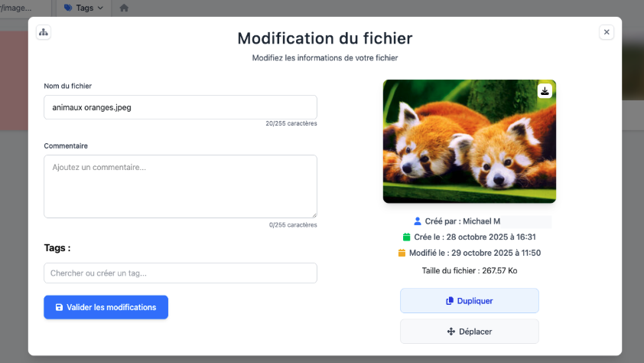Focus the Nom du fichier text field
Image resolution: width=644 pixels, height=363 pixels.
[181, 107]
